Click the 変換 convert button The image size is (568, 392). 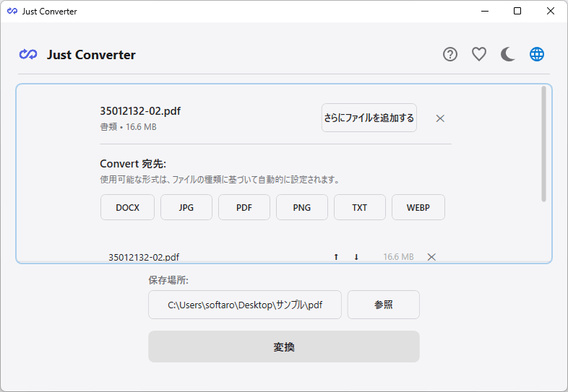pyautogui.click(x=284, y=347)
